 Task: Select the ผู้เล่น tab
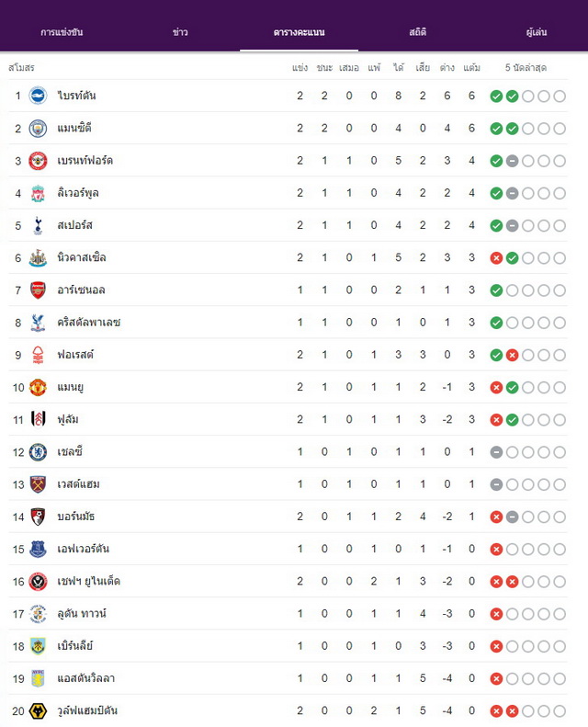537,32
